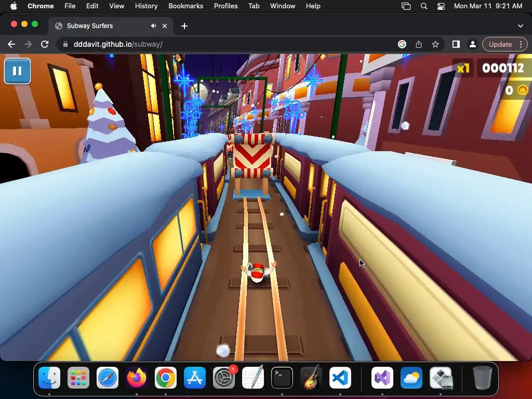The height and width of the screenshot is (399, 532).
Task: Open the View menu
Action: (x=116, y=6)
